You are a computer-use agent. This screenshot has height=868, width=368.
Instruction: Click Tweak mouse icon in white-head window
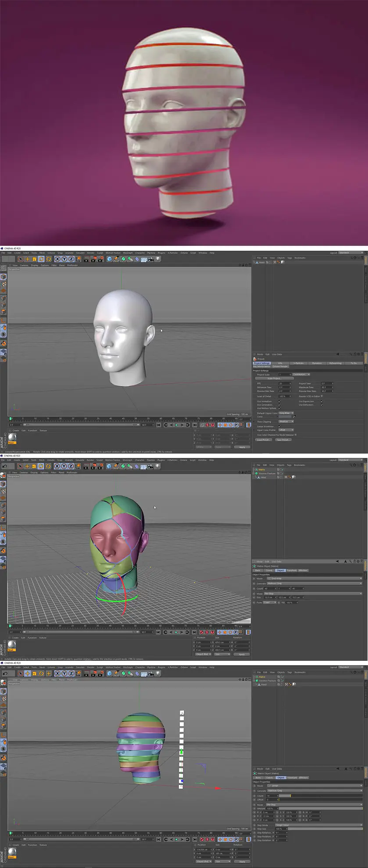click(4, 328)
